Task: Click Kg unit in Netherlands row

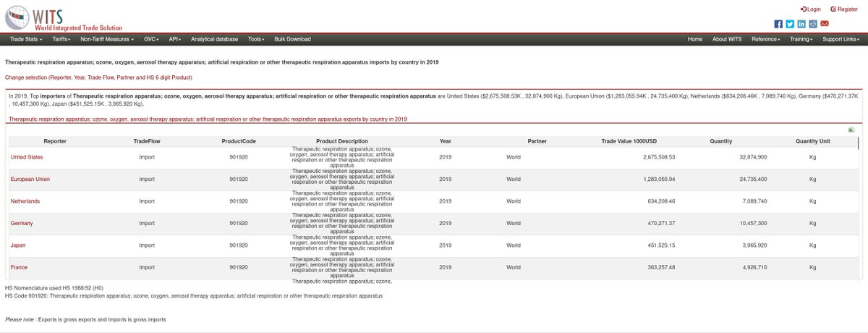Action: [812, 201]
